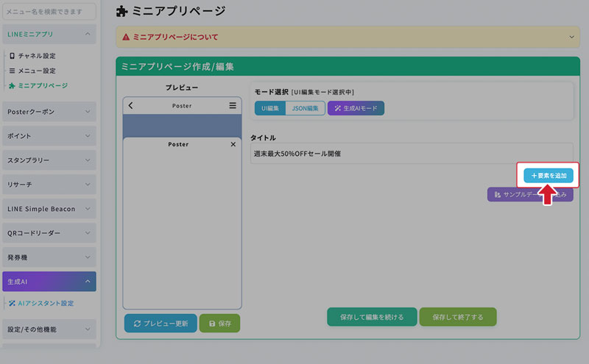Switch to UI編集 mode
The image size is (589, 364).
(x=270, y=108)
